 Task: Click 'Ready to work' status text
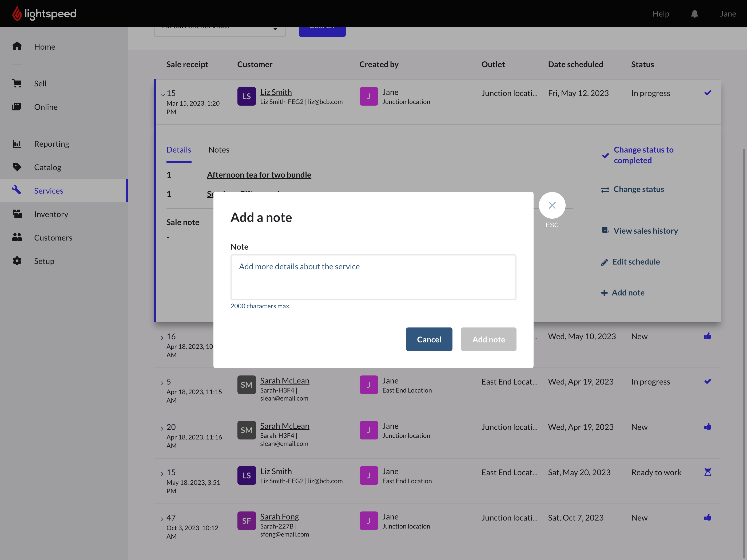[x=656, y=472]
